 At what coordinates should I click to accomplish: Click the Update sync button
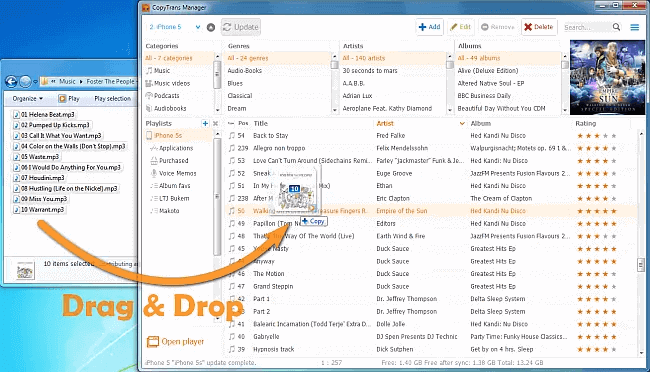point(241,27)
